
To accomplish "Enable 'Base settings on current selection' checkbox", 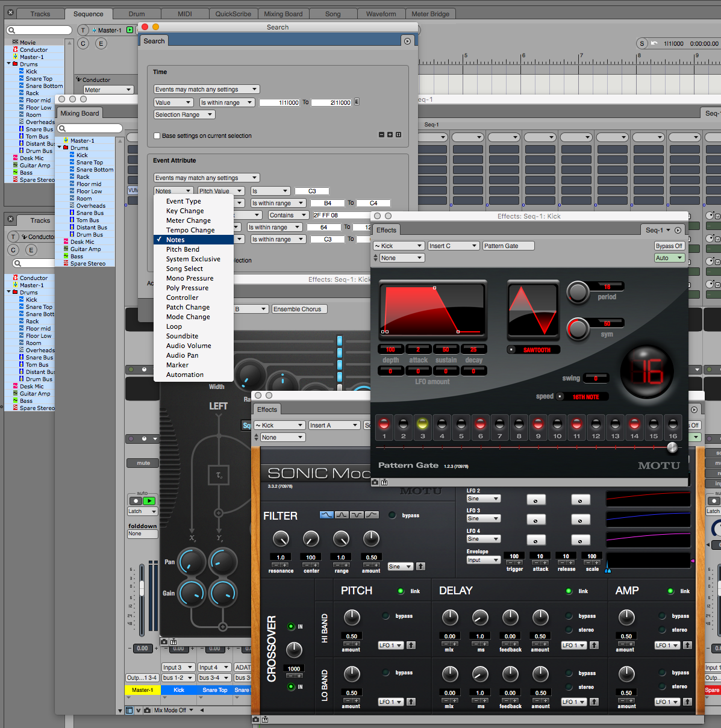I will [x=157, y=136].
